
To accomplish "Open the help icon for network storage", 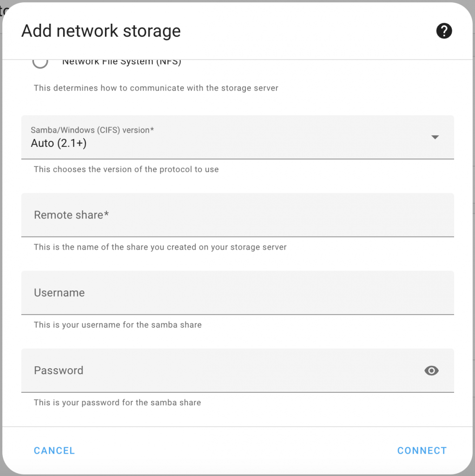I will coord(444,31).
